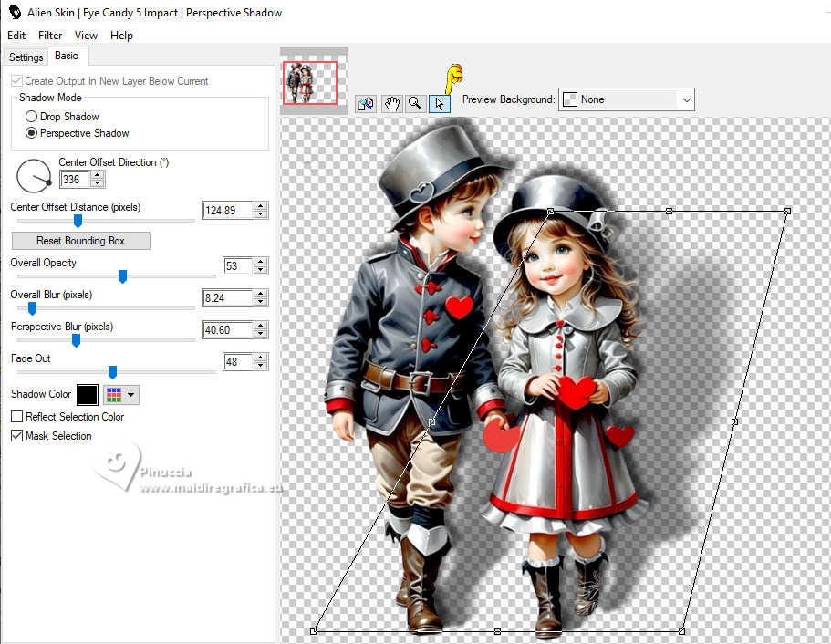Click the Overall Opacity value field
This screenshot has height=644, width=831.
(x=238, y=266)
